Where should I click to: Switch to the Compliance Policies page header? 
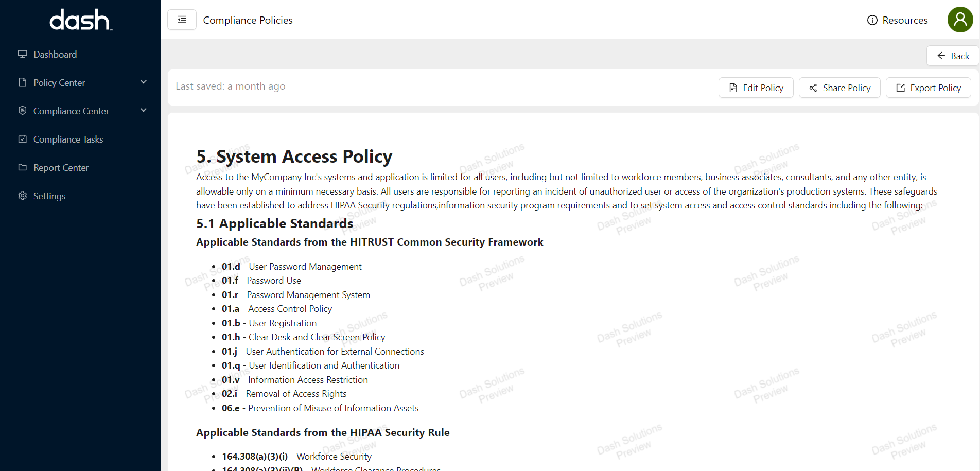click(248, 20)
